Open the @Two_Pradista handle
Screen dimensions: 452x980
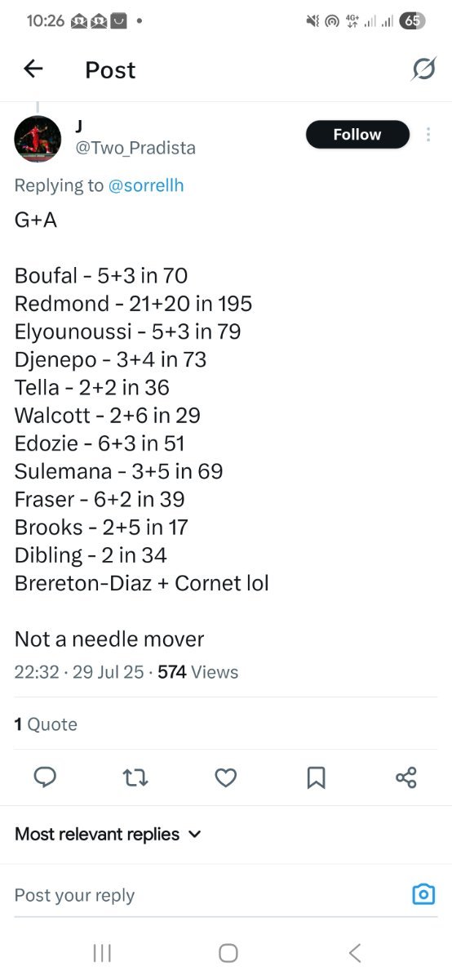pyautogui.click(x=135, y=148)
